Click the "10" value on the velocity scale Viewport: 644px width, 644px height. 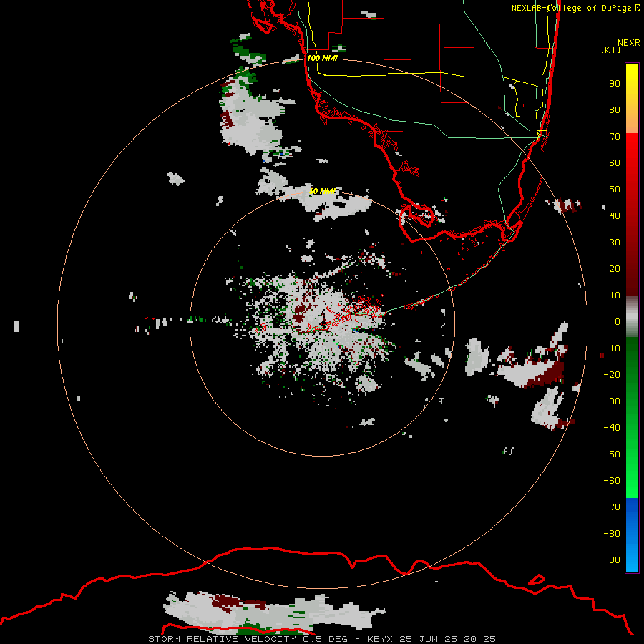(x=615, y=296)
